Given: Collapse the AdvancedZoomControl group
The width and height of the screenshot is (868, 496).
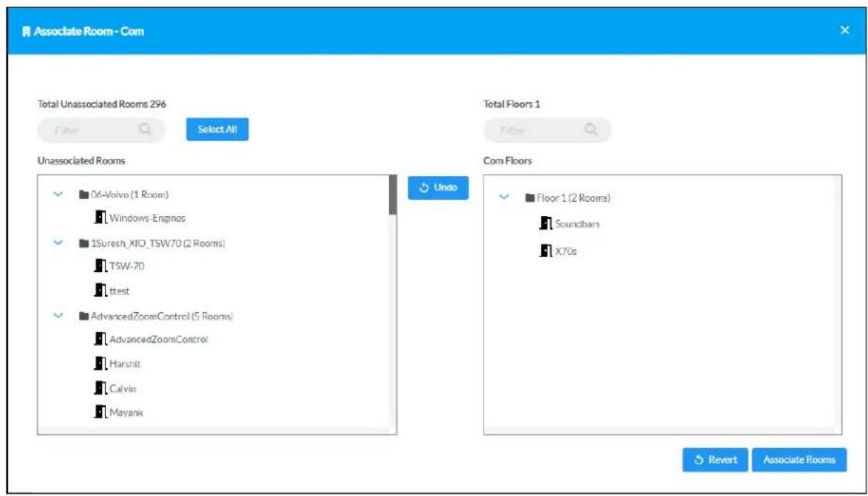Looking at the screenshot, I should [58, 316].
